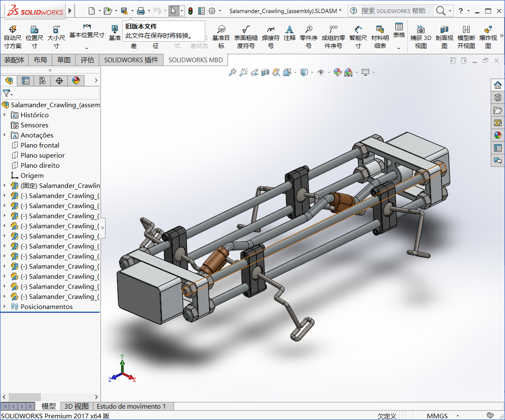Click the 材料明细表 bill of materials tool
The width and height of the screenshot is (505, 420).
point(380,37)
